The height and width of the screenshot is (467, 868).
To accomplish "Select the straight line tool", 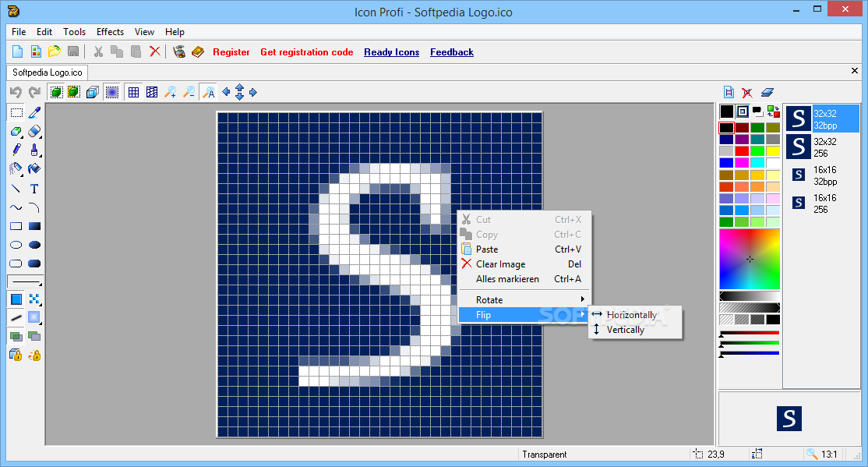I will 16,189.
